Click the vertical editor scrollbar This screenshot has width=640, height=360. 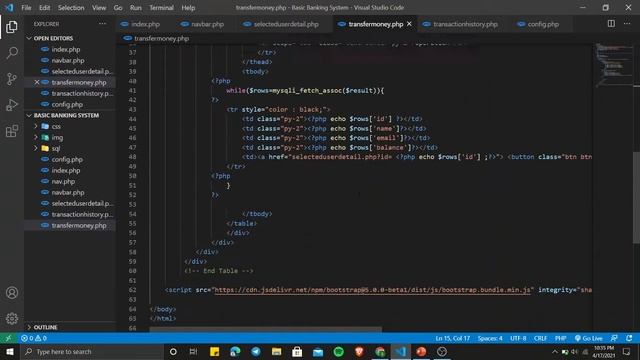click(x=636, y=198)
